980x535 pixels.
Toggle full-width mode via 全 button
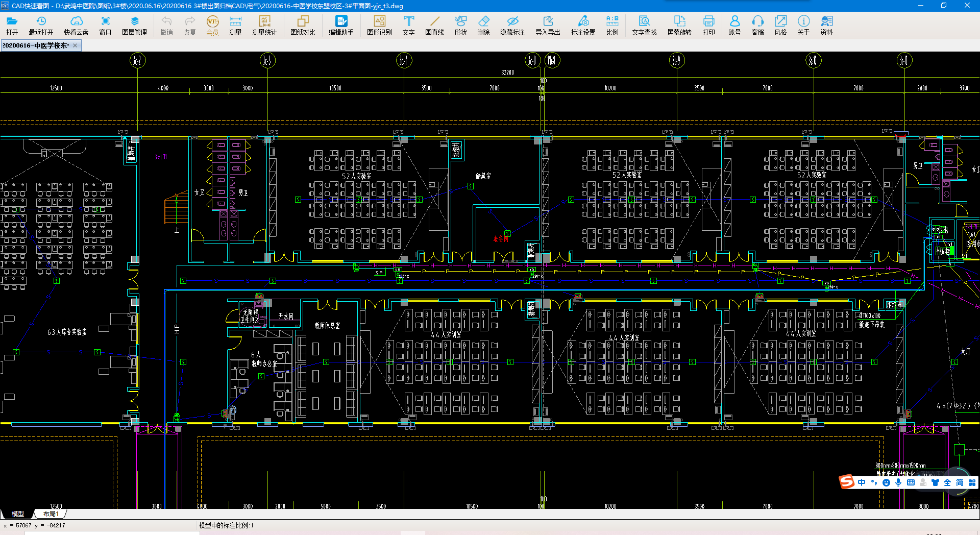pyautogui.click(x=947, y=482)
